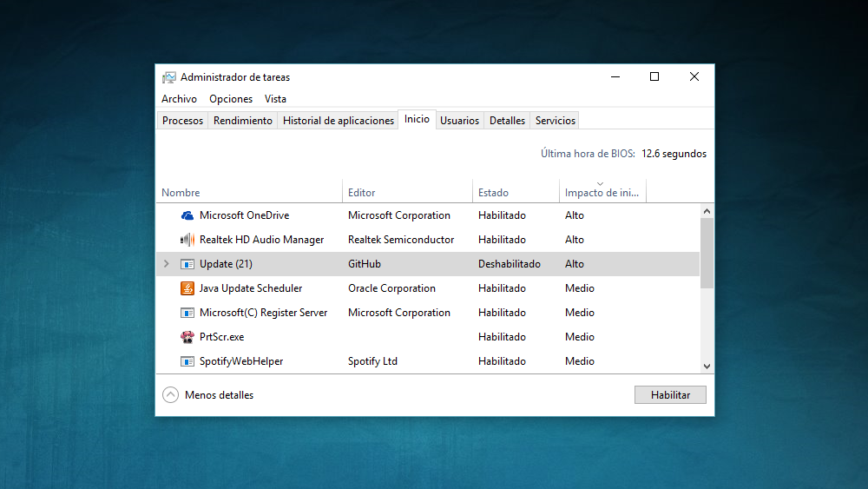Click Habilitado status in the SpotifyWebHelper row

(x=502, y=361)
